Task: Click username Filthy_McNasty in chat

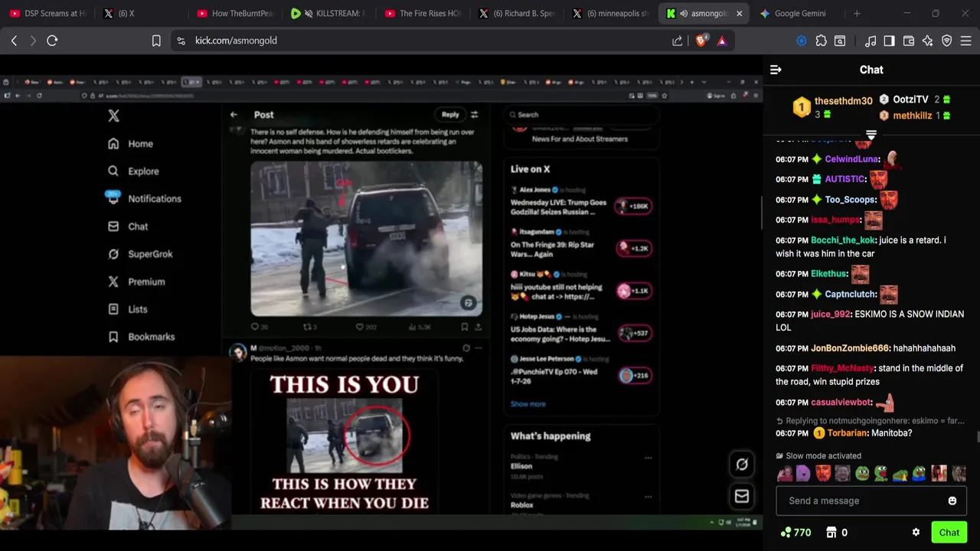Action: 842,368
